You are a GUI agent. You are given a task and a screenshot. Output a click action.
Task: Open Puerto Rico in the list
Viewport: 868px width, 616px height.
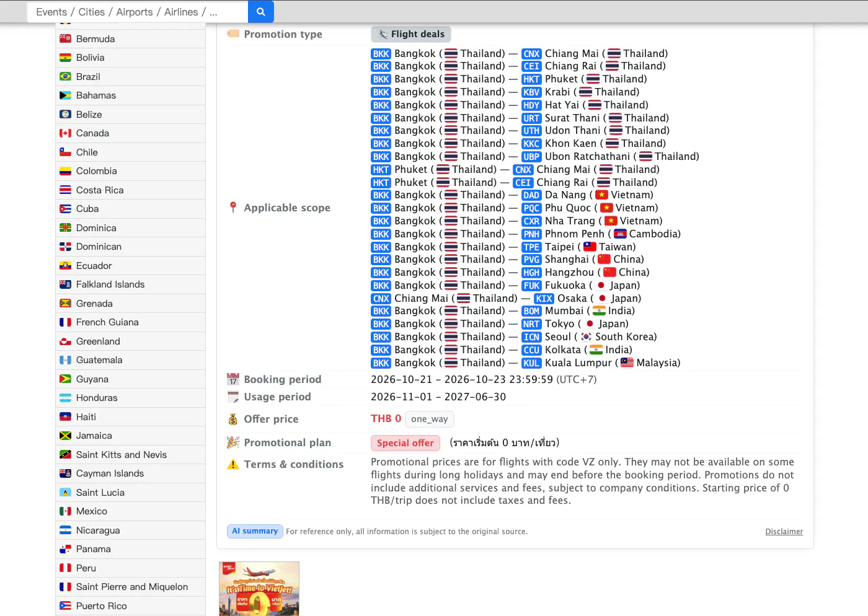pyautogui.click(x=102, y=606)
